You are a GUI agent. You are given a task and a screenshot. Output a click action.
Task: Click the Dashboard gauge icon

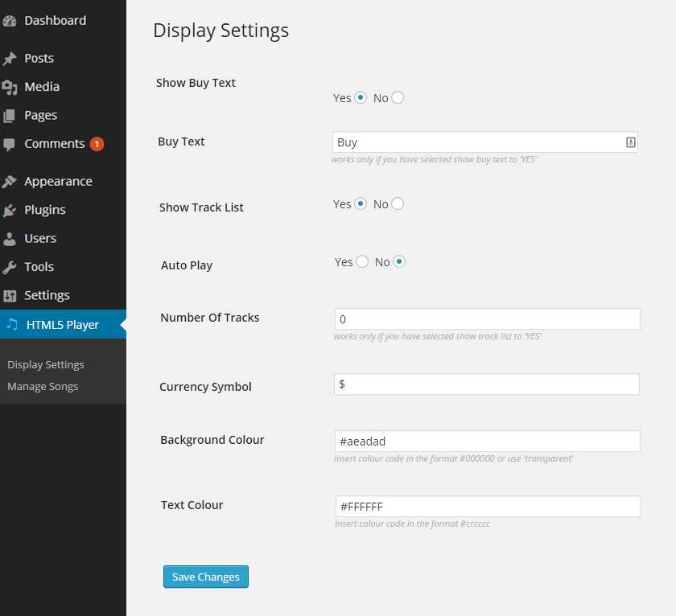9,21
